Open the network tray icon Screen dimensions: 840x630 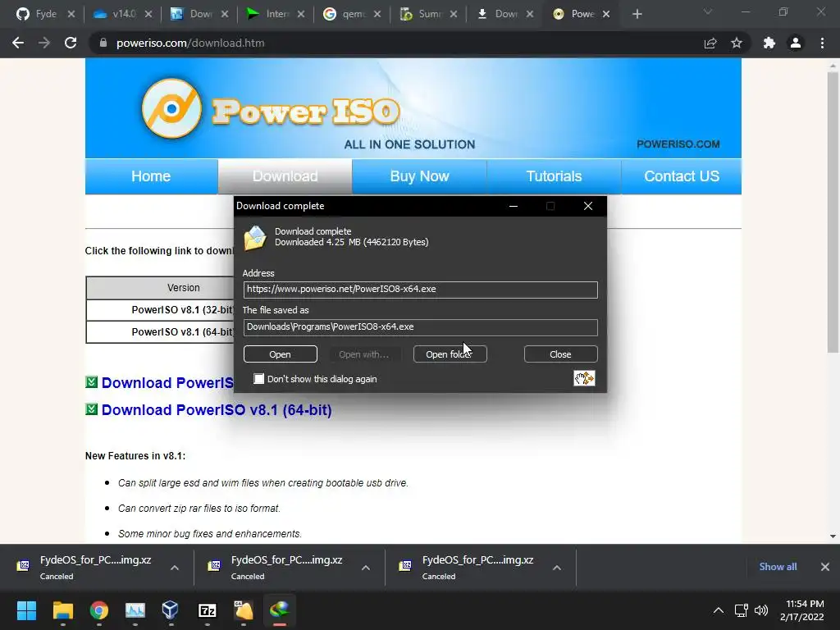742,610
